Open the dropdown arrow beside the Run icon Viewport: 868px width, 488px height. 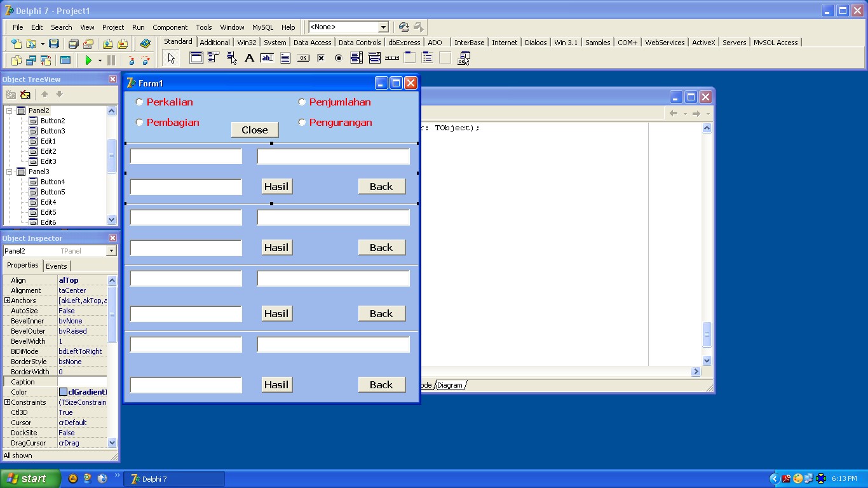[x=100, y=60]
